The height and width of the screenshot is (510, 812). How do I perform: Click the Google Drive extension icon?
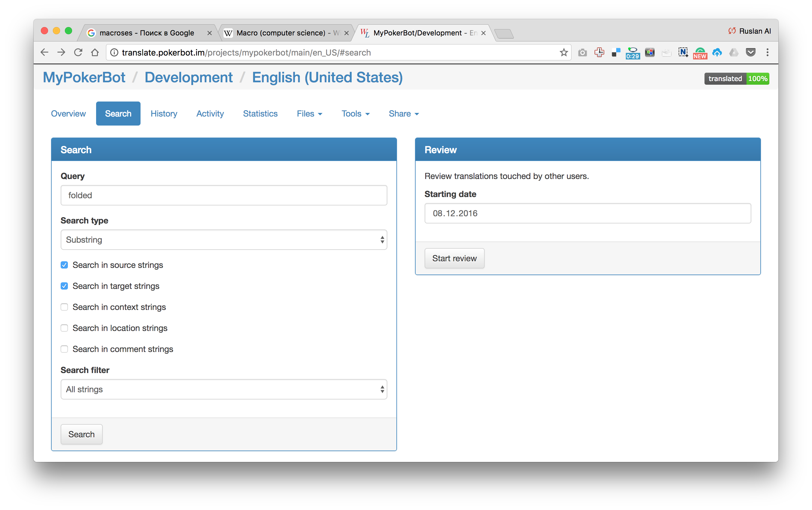[x=734, y=53]
